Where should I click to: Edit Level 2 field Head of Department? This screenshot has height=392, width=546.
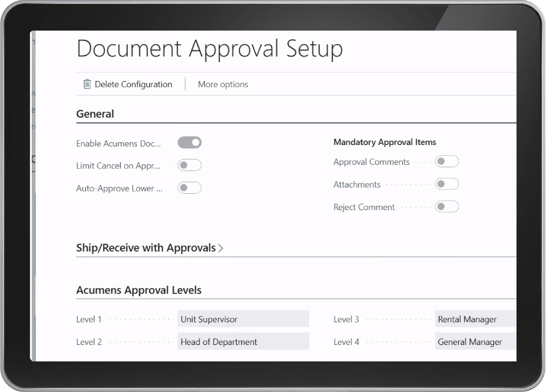tap(243, 342)
